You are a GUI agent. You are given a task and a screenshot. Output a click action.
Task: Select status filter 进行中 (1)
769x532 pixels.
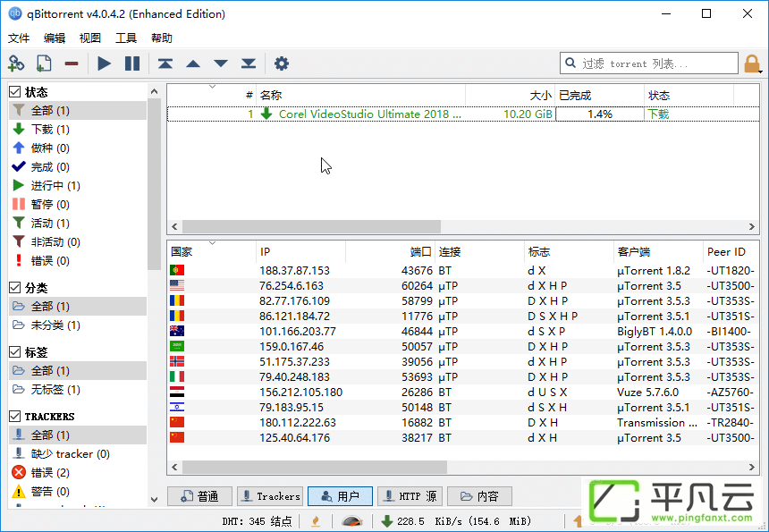[x=78, y=185]
